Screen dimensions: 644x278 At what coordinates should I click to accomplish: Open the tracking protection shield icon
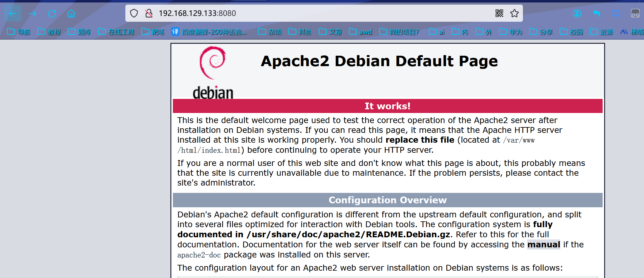pos(134,13)
